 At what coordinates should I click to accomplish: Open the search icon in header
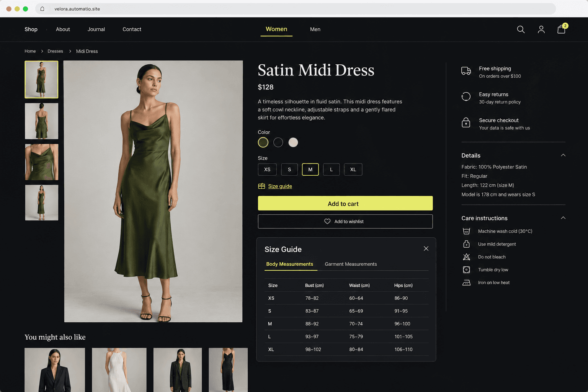[x=521, y=29]
